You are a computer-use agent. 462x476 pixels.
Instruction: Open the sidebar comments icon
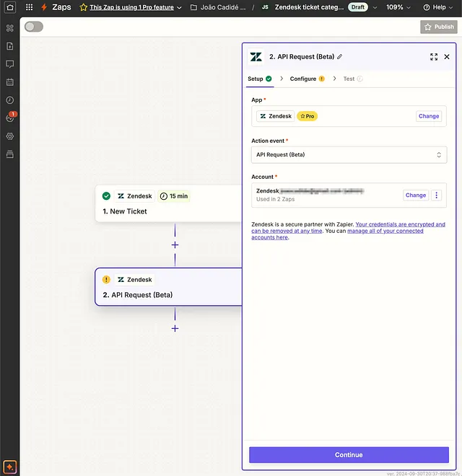pos(9,64)
